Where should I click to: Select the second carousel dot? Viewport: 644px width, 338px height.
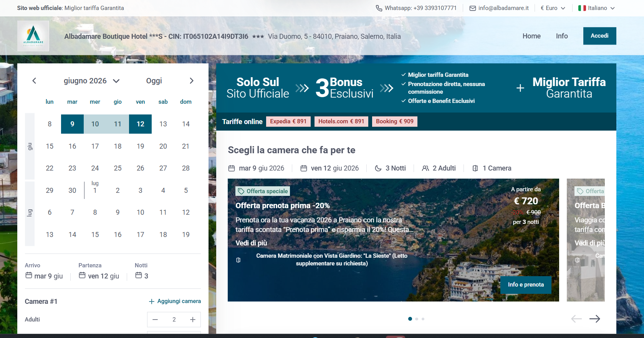(417, 319)
